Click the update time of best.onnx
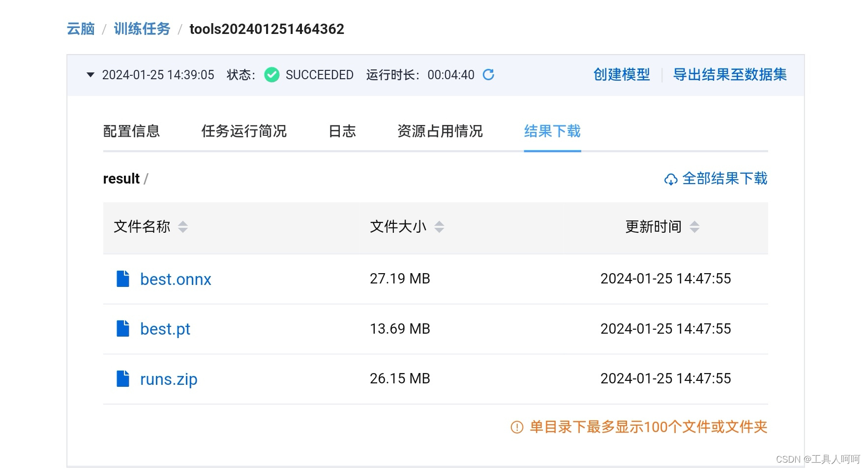The width and height of the screenshot is (868, 469). point(666,279)
